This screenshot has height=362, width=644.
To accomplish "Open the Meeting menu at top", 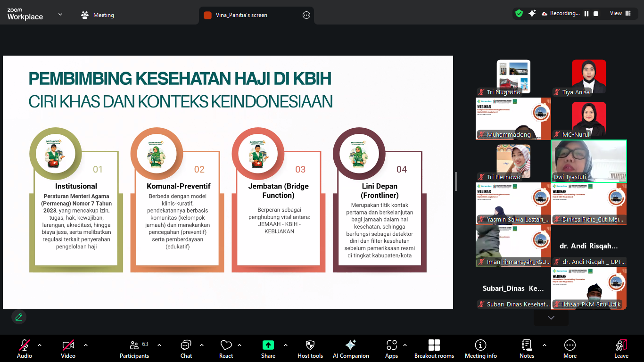I will point(98,15).
